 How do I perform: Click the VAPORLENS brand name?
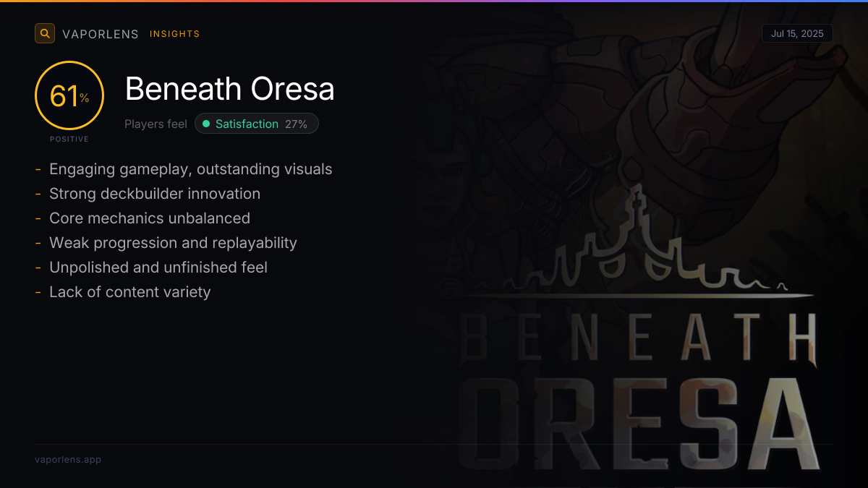pyautogui.click(x=100, y=34)
